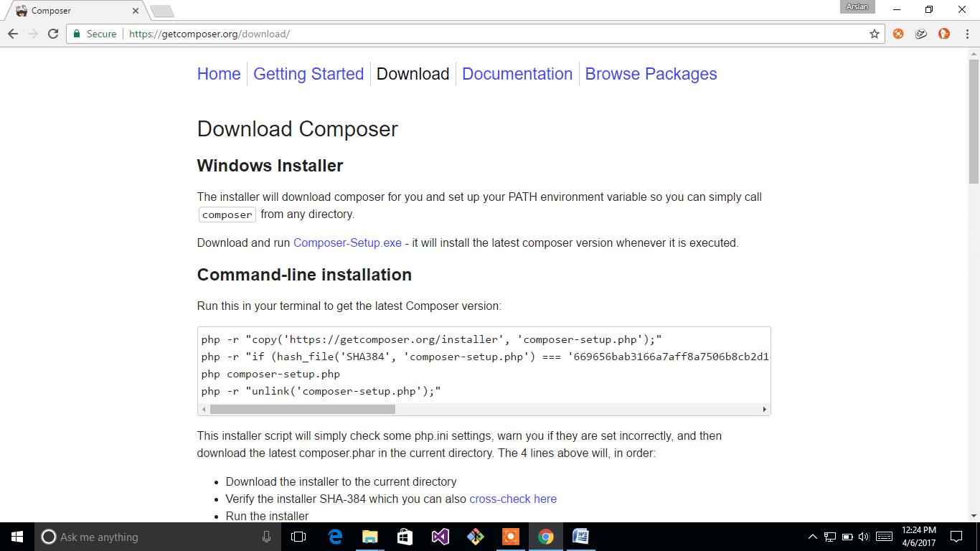
Task: Download Composer-Setup.exe
Action: click(x=347, y=242)
